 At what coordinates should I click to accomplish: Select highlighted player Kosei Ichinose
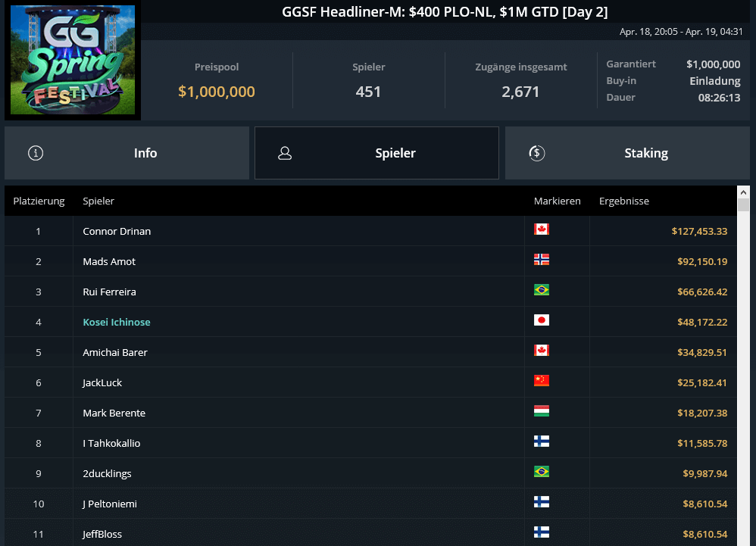116,322
